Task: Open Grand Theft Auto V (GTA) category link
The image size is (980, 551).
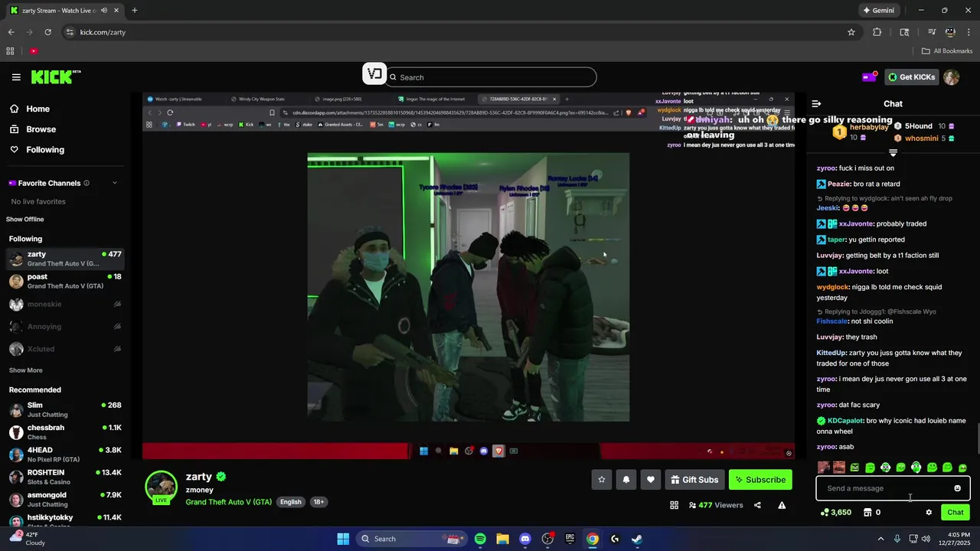Action: click(228, 502)
